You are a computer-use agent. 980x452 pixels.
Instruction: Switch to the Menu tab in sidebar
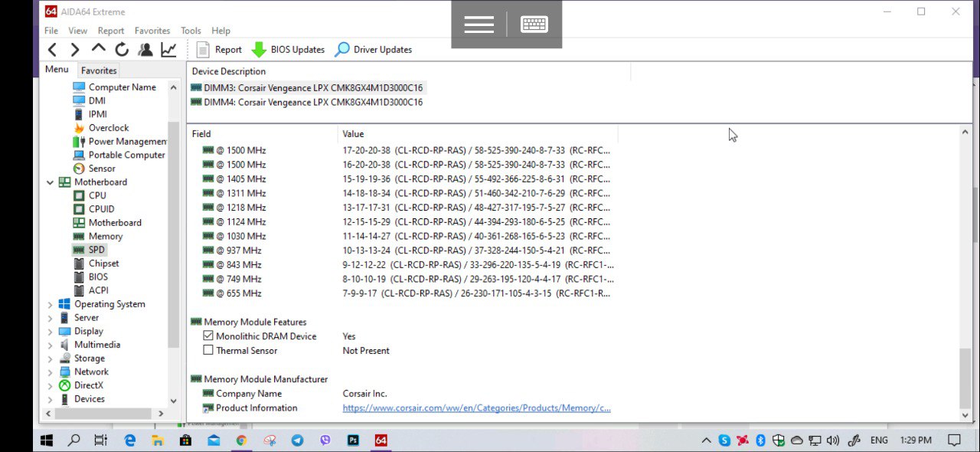(x=57, y=69)
